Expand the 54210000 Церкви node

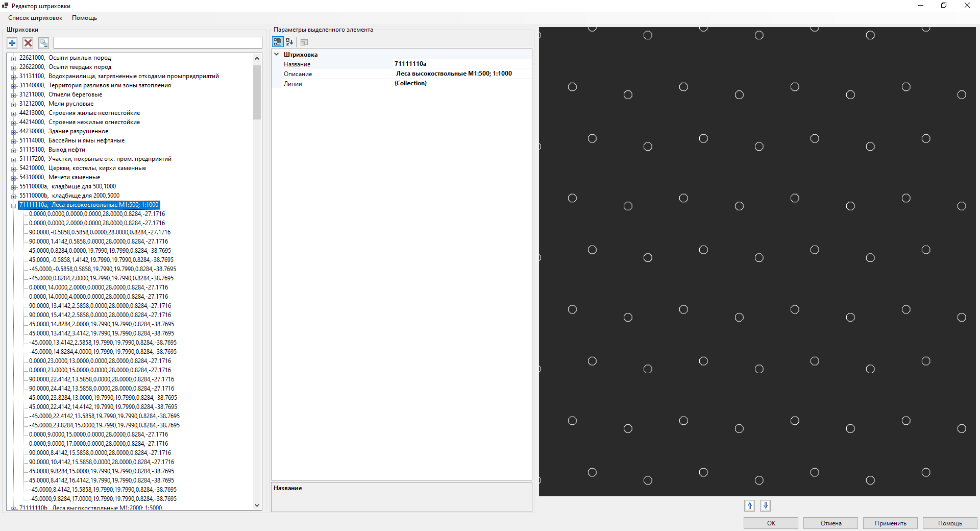(x=14, y=168)
